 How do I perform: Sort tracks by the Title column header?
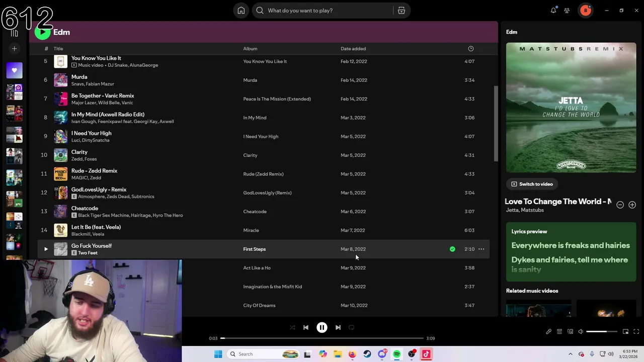[x=58, y=49]
